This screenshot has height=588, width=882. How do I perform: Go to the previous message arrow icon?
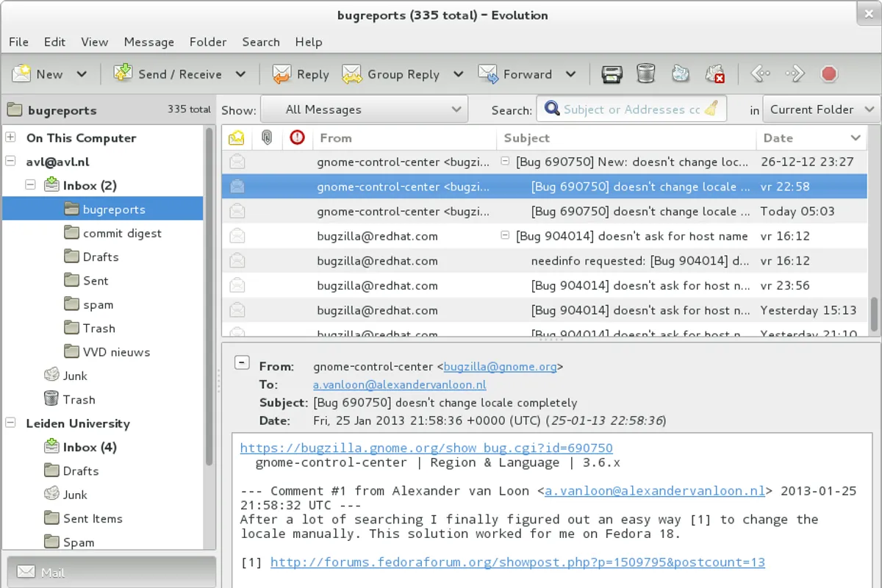pos(760,73)
